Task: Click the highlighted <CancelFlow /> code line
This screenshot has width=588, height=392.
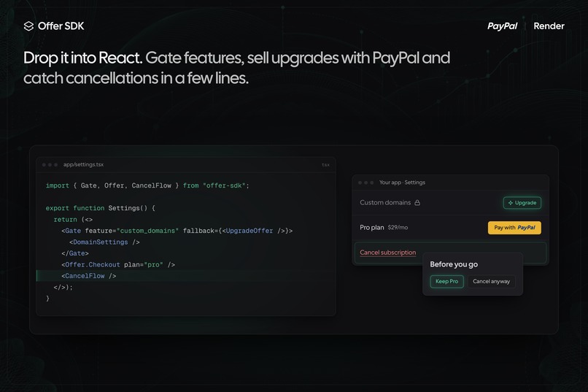Action: pyautogui.click(x=186, y=276)
